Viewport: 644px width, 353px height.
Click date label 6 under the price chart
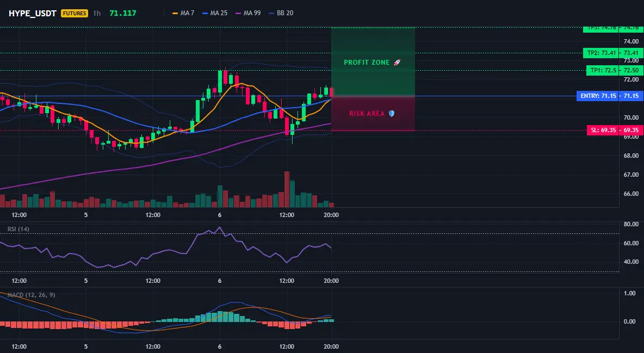[x=220, y=215]
